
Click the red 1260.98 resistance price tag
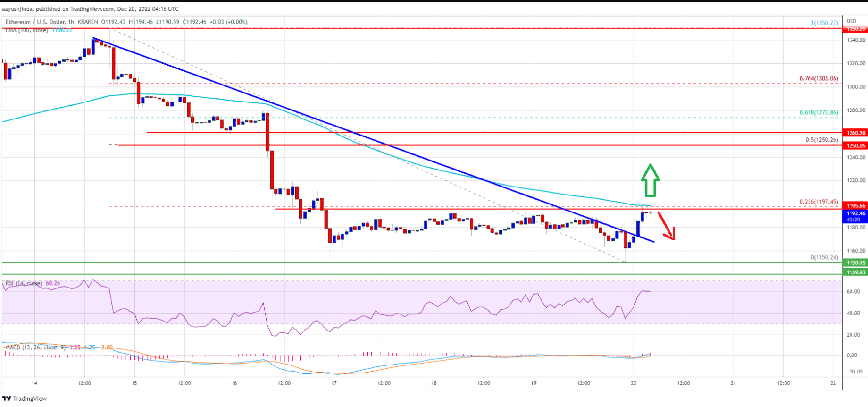(855, 133)
